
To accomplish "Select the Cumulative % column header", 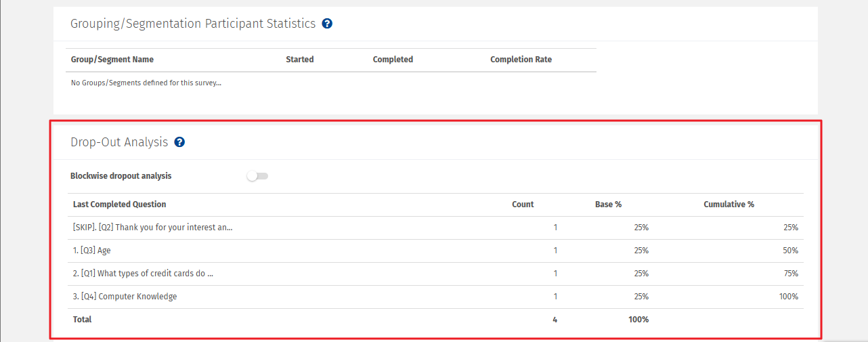I will (729, 205).
